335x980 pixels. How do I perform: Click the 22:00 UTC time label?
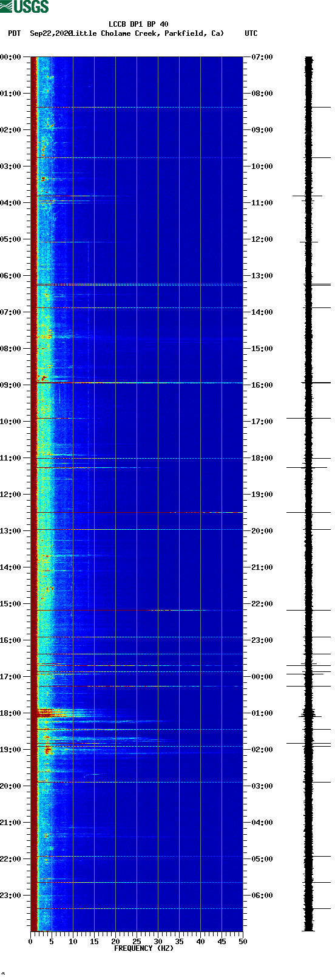[x=262, y=604]
